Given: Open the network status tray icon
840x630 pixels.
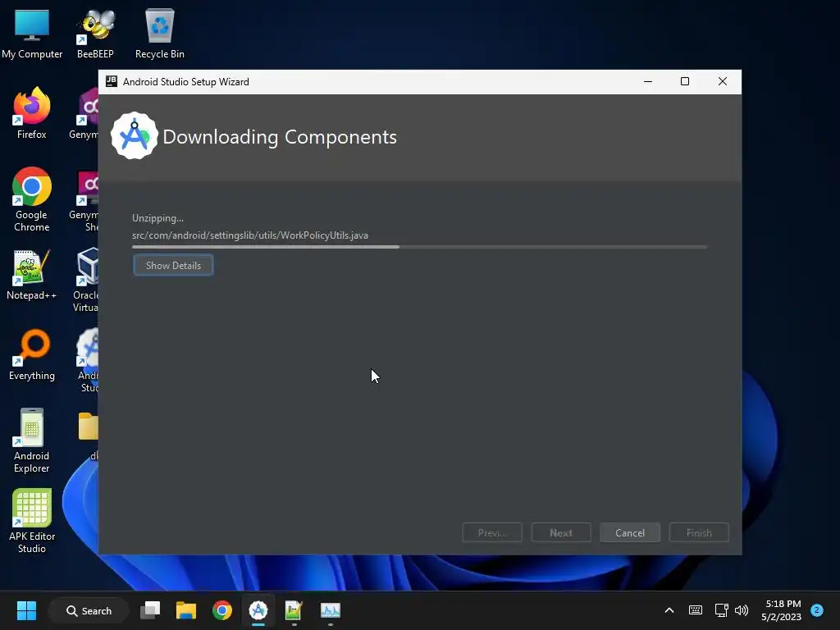Looking at the screenshot, I should click(721, 610).
